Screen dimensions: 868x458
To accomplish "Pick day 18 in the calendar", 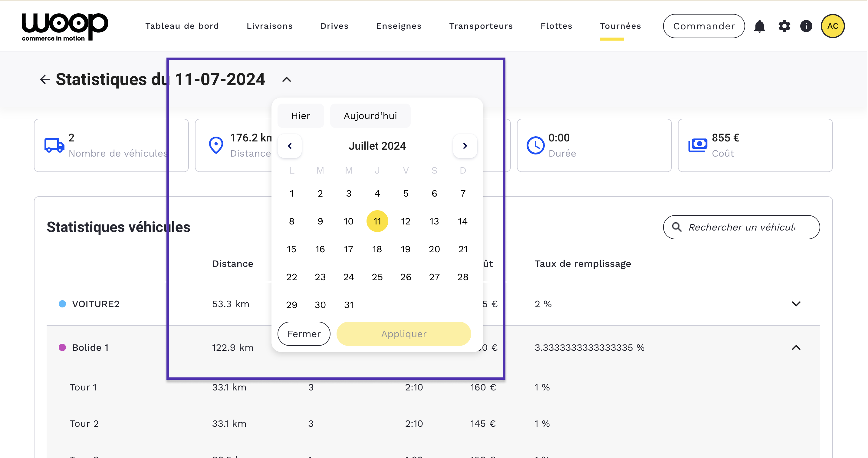I will pos(377,249).
